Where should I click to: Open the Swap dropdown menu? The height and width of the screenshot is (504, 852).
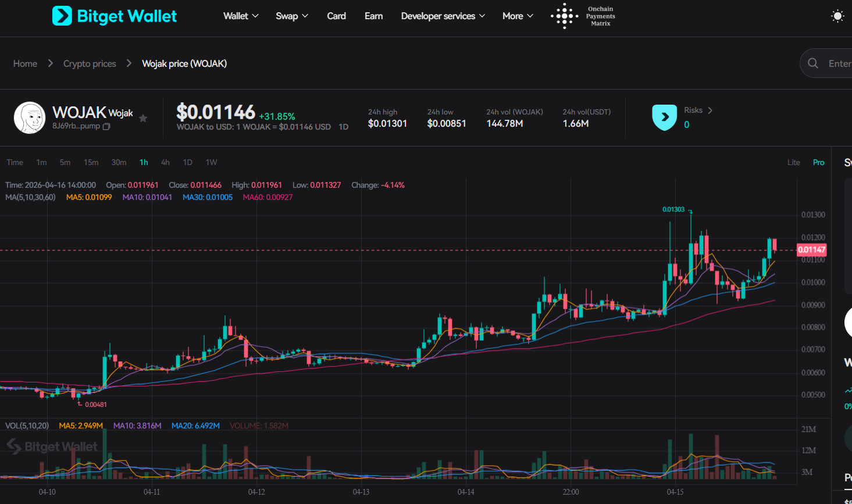pos(292,16)
